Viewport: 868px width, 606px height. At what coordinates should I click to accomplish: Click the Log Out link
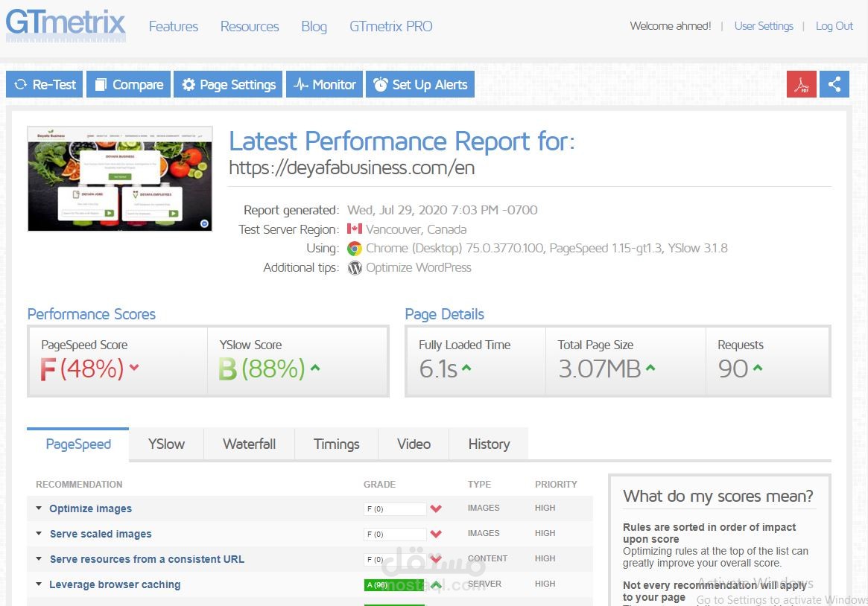click(834, 26)
